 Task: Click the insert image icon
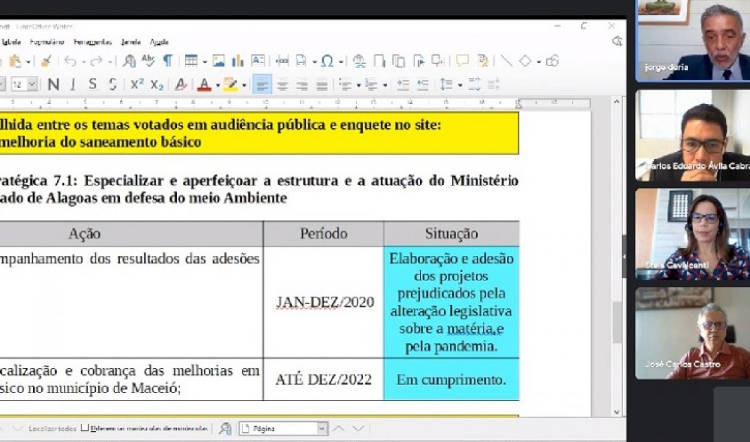(218, 61)
